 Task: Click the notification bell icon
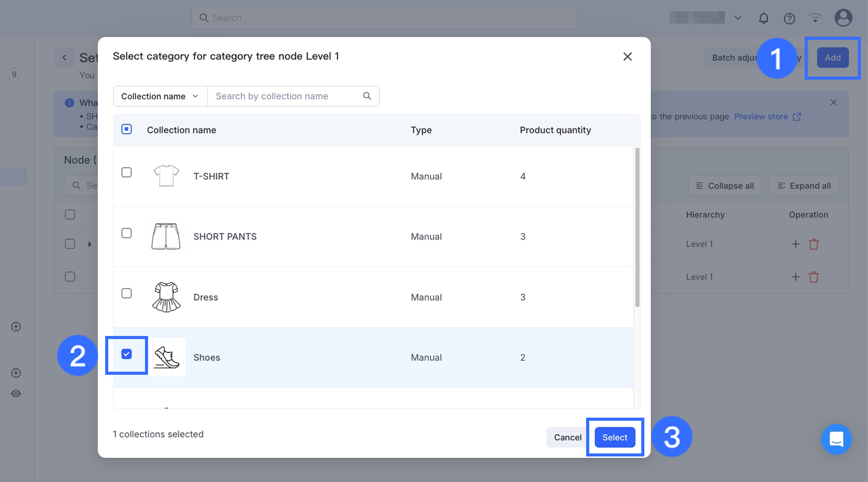(x=763, y=18)
